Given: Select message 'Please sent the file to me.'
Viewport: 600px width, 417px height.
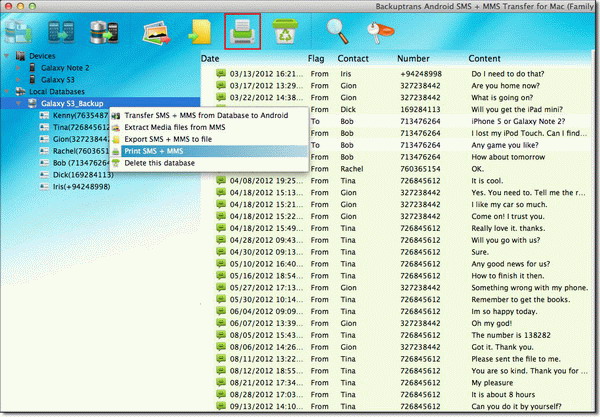Looking at the screenshot, I should [516, 358].
